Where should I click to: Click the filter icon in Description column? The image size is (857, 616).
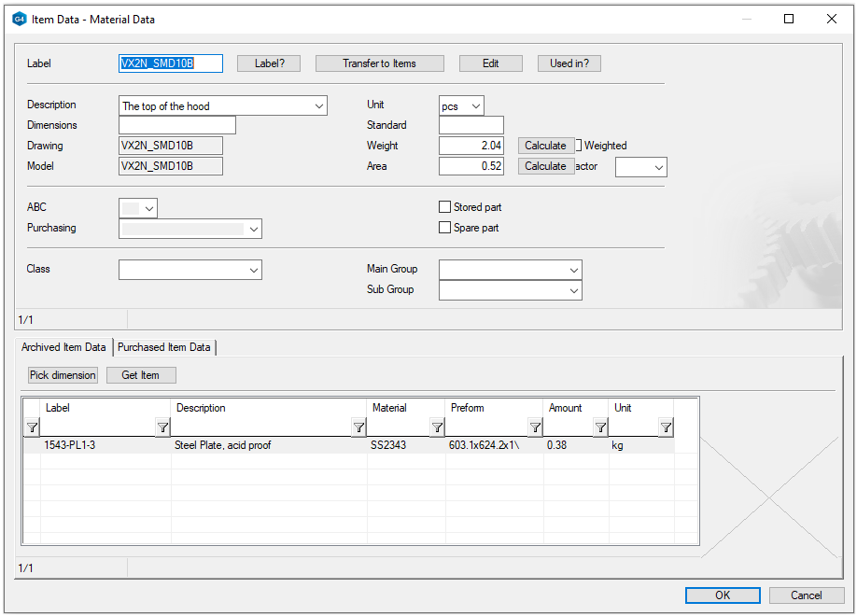tap(358, 427)
